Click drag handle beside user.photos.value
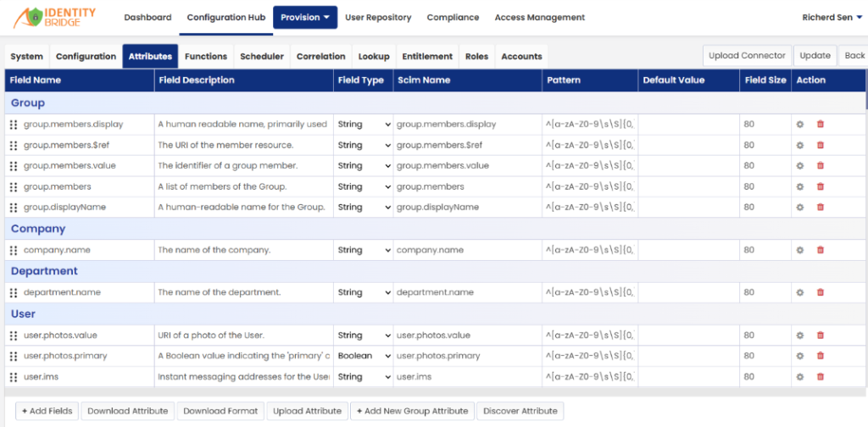This screenshot has height=427, width=868. 14,335
